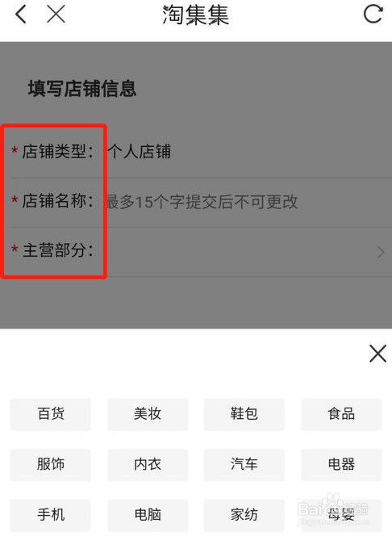Reload the page with the refresh icon

point(373,15)
